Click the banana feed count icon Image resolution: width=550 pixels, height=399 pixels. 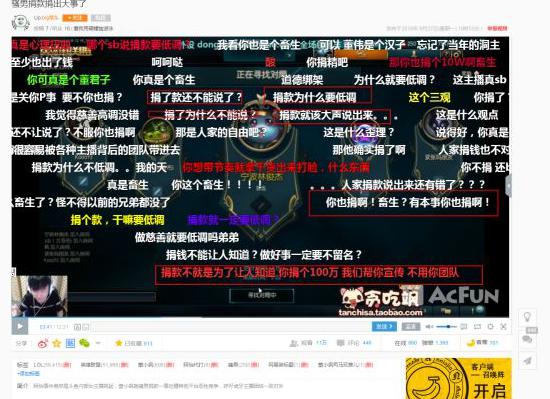click(x=470, y=343)
